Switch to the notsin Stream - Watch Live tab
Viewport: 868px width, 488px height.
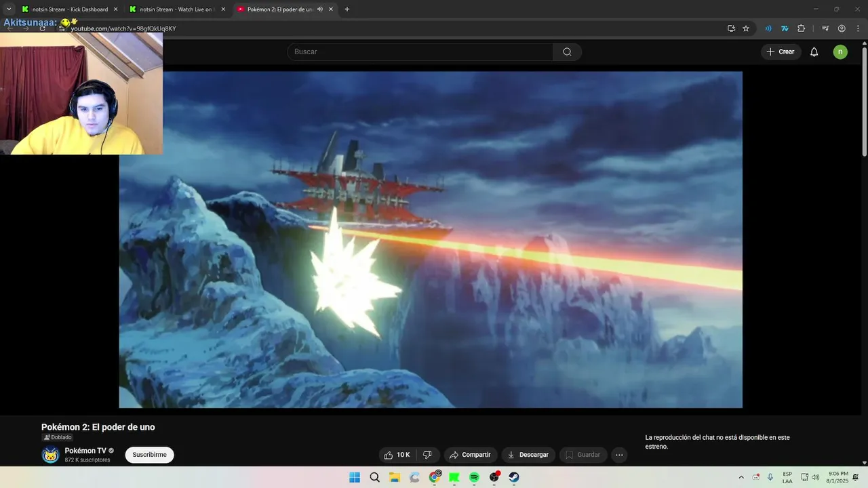pos(178,9)
